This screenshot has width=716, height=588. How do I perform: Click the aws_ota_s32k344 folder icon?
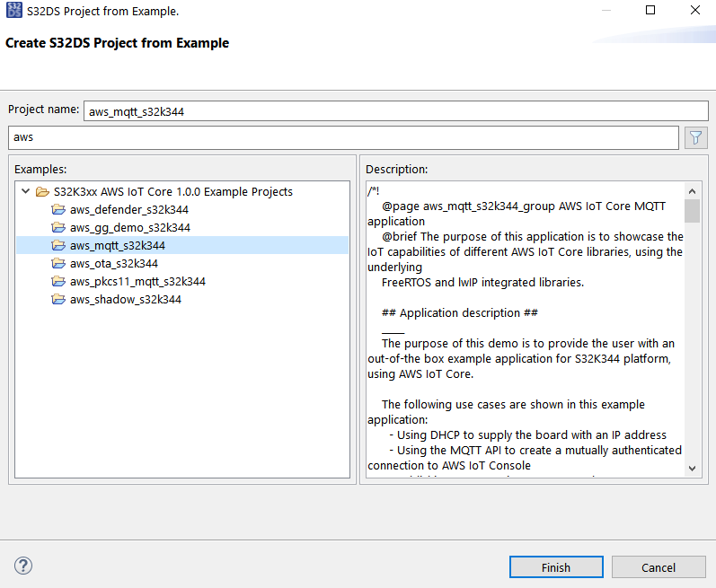tap(59, 263)
